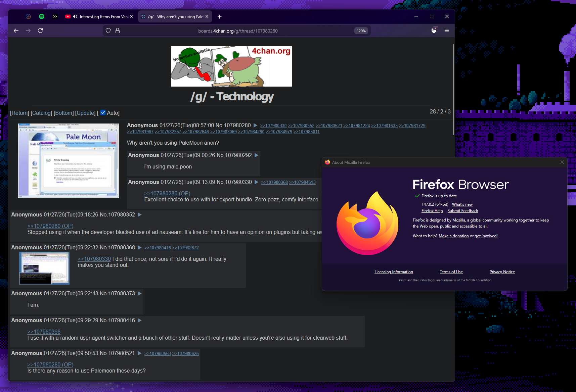Viewport: 576px width, 392px height.
Task: Open the pinned Spotify tab
Action: click(42, 16)
